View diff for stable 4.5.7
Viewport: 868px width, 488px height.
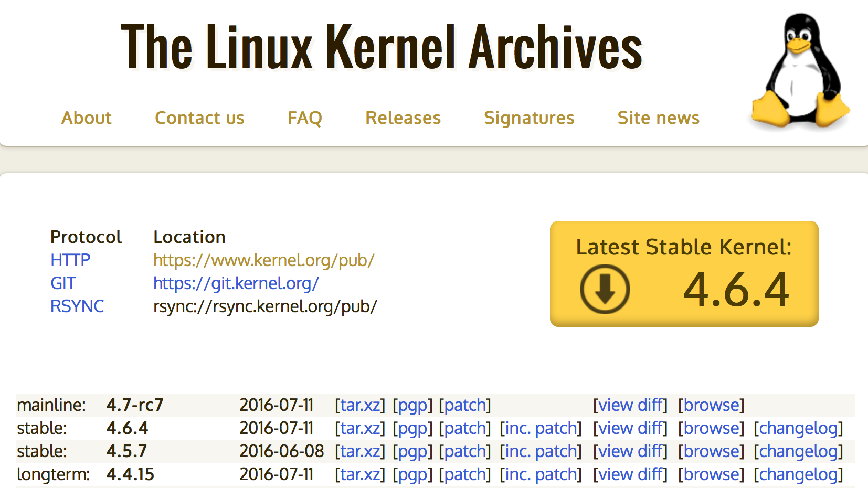click(630, 451)
